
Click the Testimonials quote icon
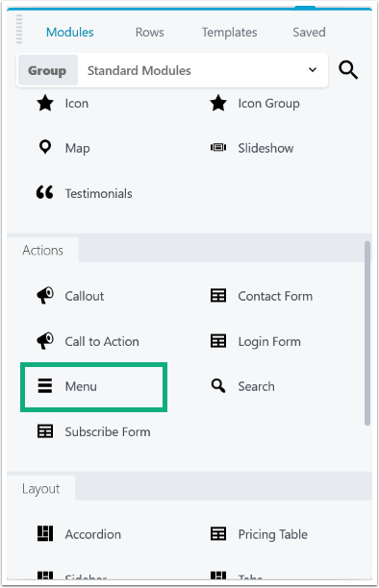tap(44, 193)
